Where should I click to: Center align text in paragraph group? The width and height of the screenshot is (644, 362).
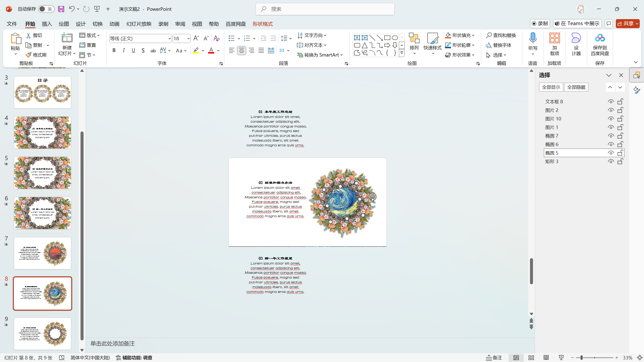point(241,51)
